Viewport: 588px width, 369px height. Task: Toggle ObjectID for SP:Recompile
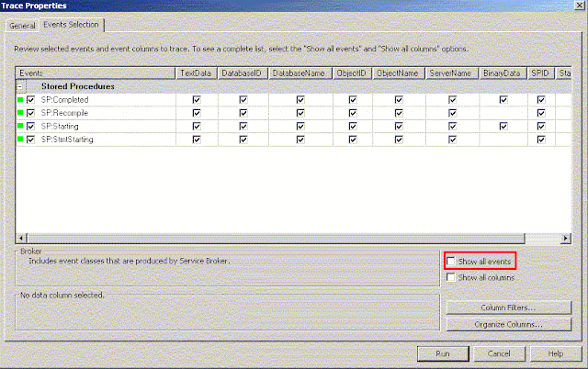coord(353,113)
